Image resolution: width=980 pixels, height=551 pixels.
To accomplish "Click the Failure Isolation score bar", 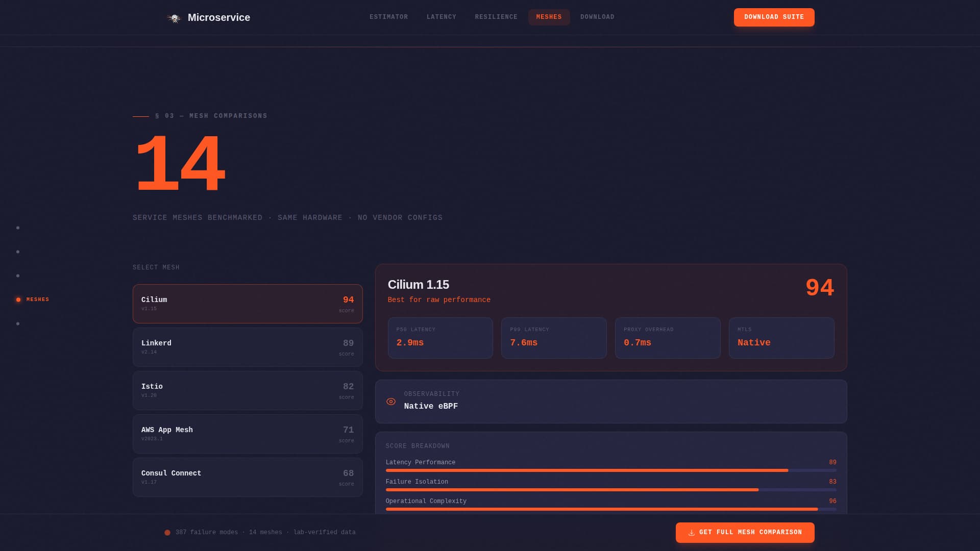I will click(x=611, y=490).
